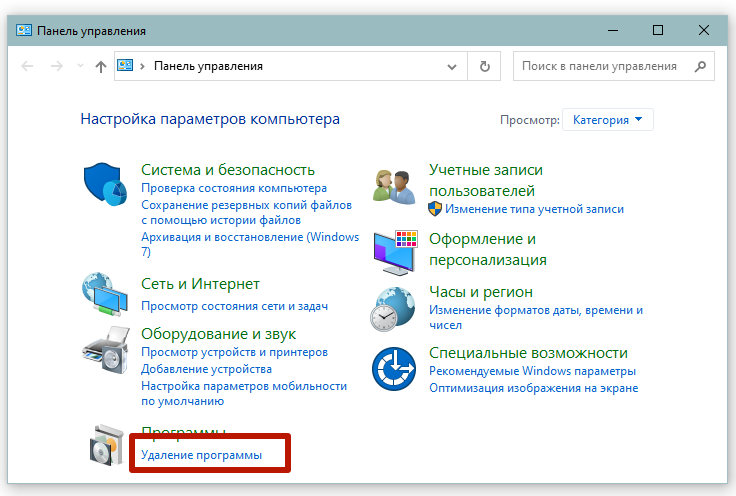This screenshot has height=496, width=736.
Task: Click the Back arrow navigation button
Action: click(x=27, y=66)
